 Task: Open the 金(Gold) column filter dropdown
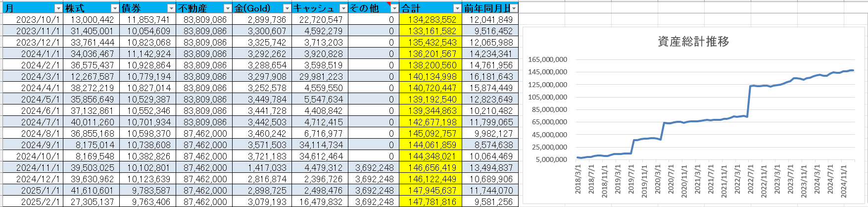tap(287, 8)
